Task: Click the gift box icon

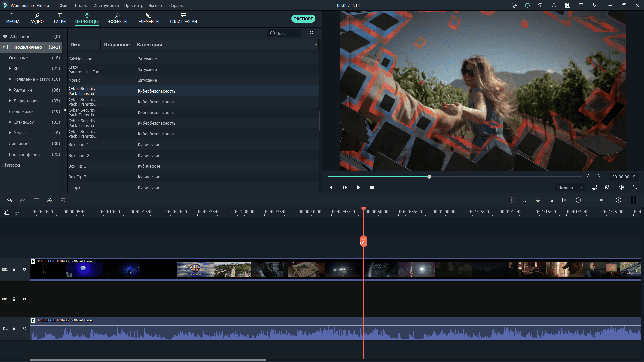Action: [x=541, y=5]
